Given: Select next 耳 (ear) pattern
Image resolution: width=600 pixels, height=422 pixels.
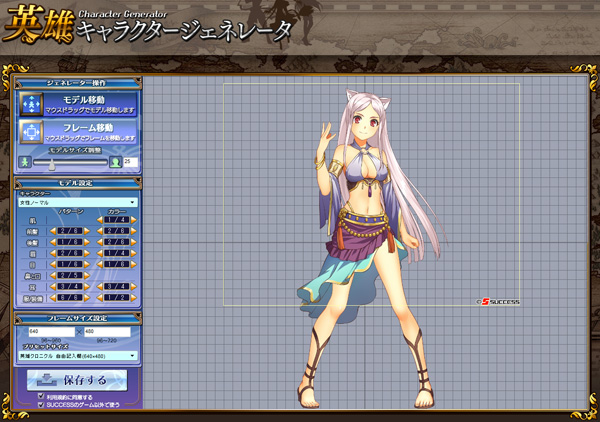Looking at the screenshot, I should [87, 287].
